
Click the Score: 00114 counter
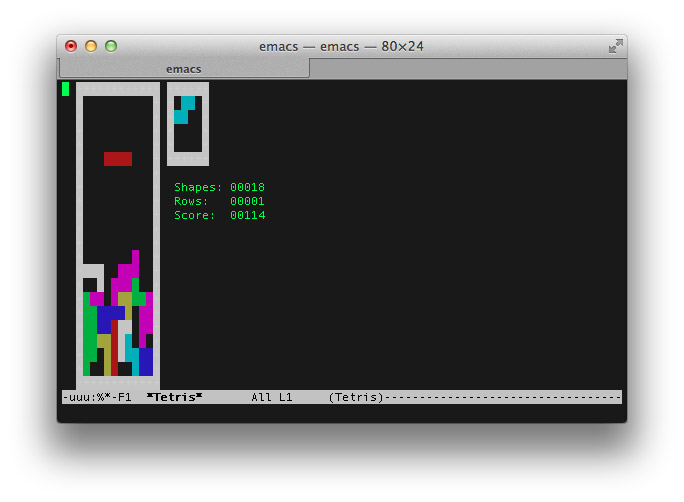[x=219, y=215]
